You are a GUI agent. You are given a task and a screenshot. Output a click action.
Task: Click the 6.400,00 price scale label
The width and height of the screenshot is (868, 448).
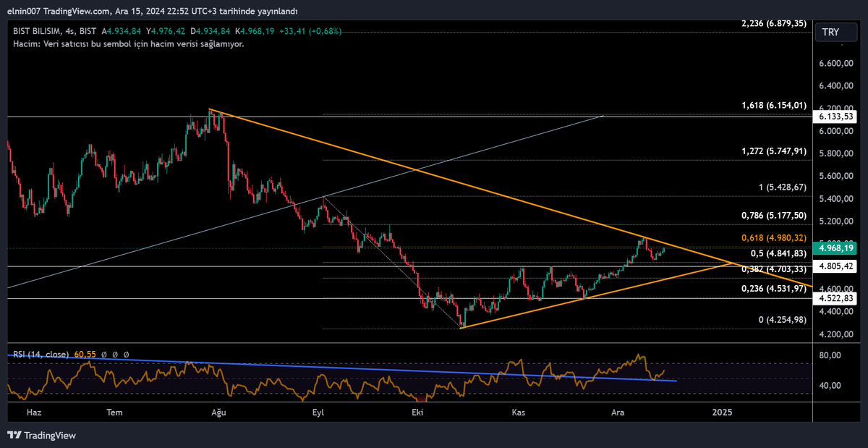(x=835, y=86)
